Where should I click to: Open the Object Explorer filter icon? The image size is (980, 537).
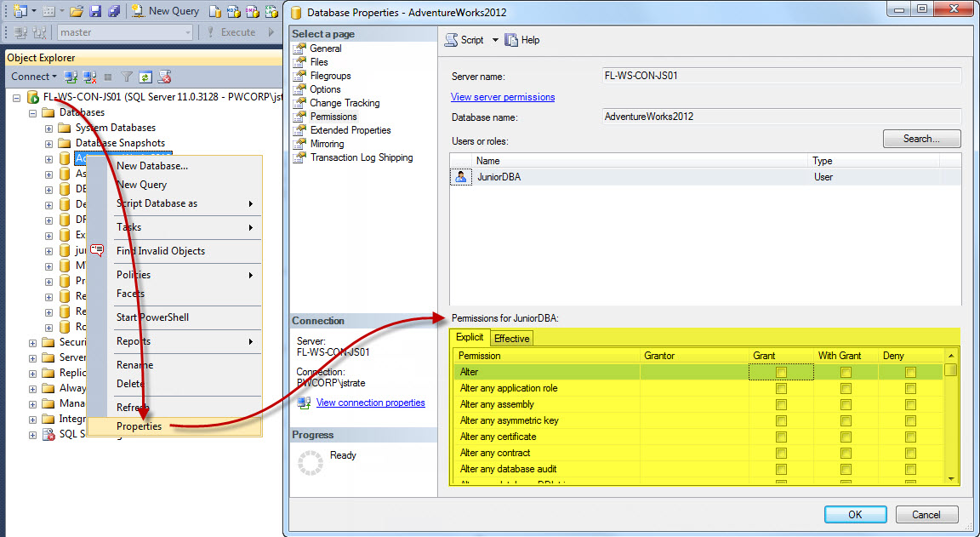[x=127, y=77]
